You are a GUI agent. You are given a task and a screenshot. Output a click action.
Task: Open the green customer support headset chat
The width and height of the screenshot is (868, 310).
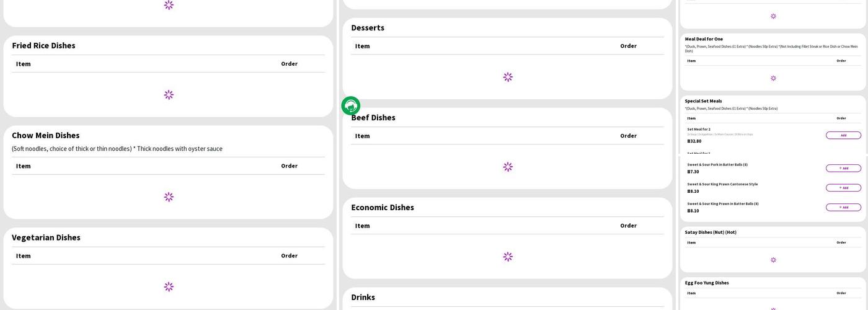click(351, 106)
